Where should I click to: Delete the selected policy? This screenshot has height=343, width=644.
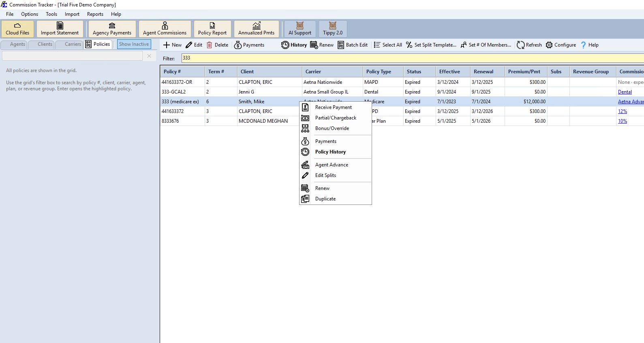click(x=218, y=45)
